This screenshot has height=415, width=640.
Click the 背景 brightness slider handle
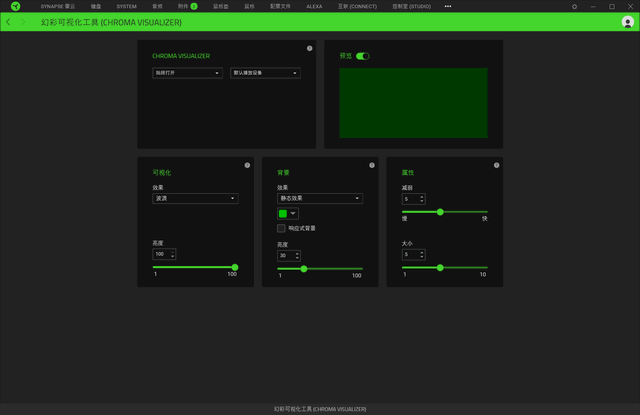304,269
